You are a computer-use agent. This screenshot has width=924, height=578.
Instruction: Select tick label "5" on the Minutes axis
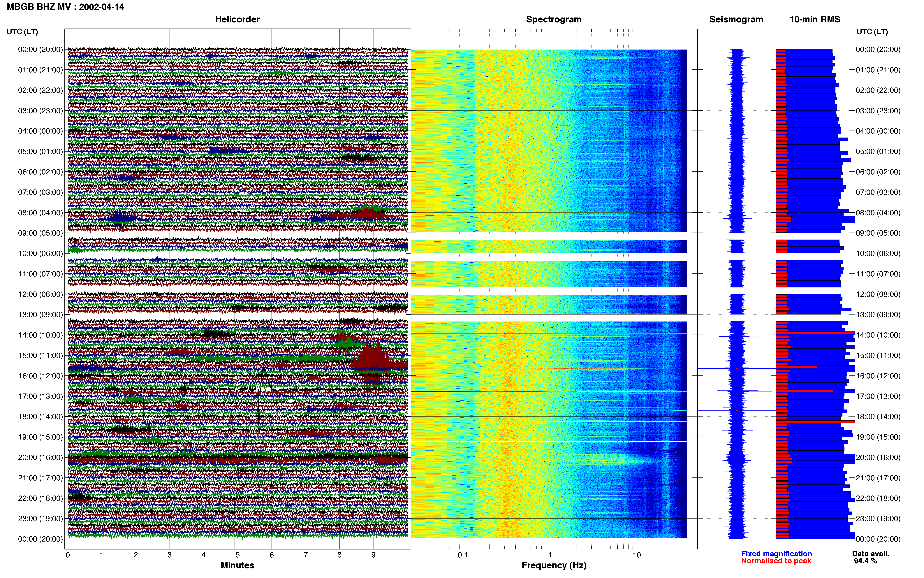click(x=238, y=555)
